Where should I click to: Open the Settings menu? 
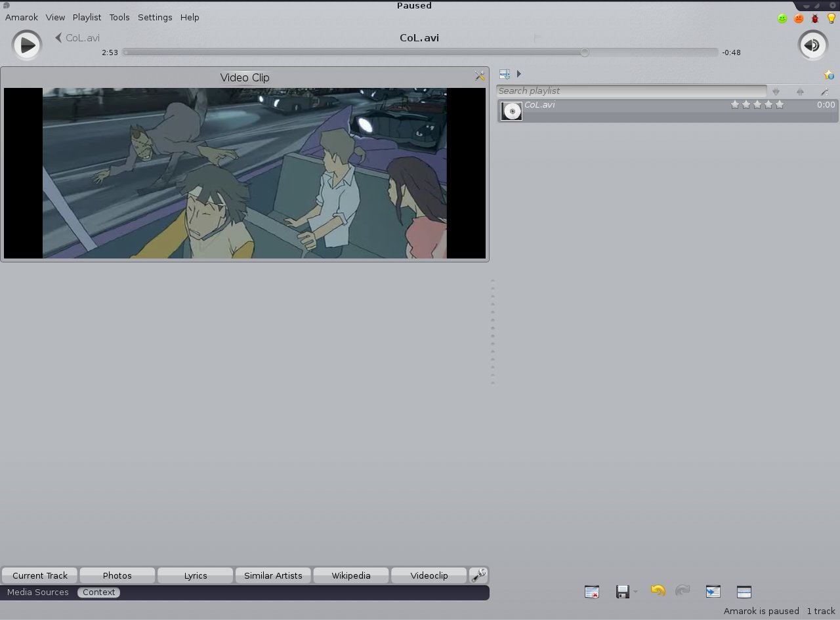[x=155, y=18]
